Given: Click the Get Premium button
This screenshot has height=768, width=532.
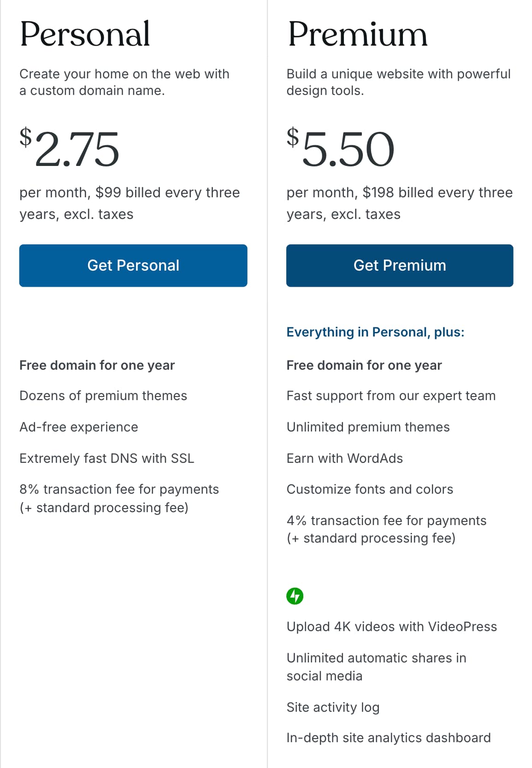Looking at the screenshot, I should tap(400, 266).
